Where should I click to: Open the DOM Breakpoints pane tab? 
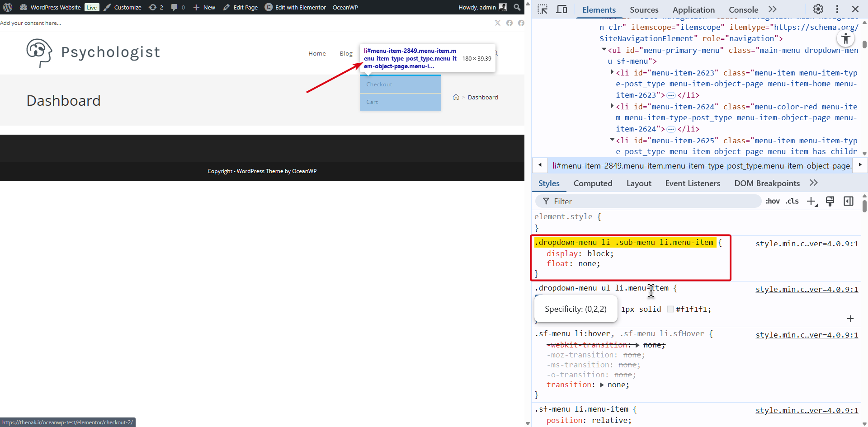[767, 183]
